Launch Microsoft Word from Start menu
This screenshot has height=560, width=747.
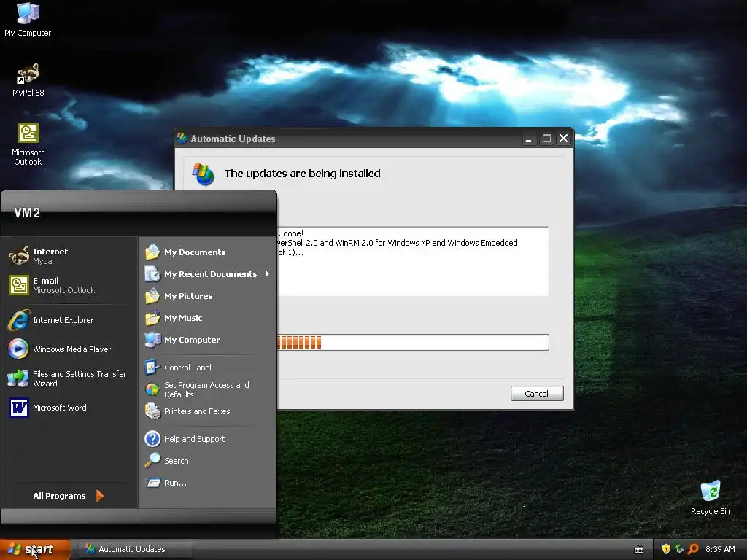[x=68, y=408]
